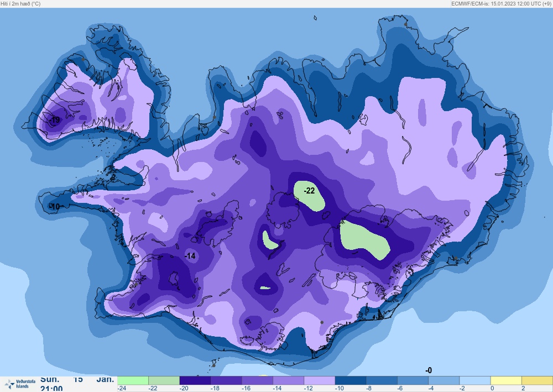This screenshot has width=553, height=392.
Task: Select the green -22 legend swatch
Action: coord(164,380)
